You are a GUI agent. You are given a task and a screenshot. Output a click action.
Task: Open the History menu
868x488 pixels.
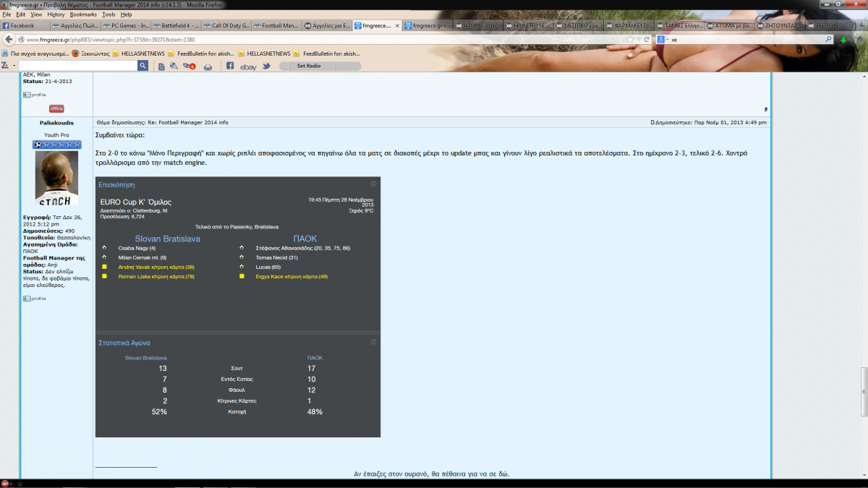56,14
